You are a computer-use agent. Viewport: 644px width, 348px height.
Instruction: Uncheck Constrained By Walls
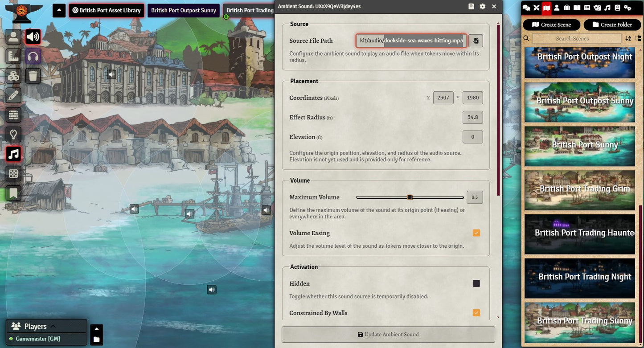point(476,313)
